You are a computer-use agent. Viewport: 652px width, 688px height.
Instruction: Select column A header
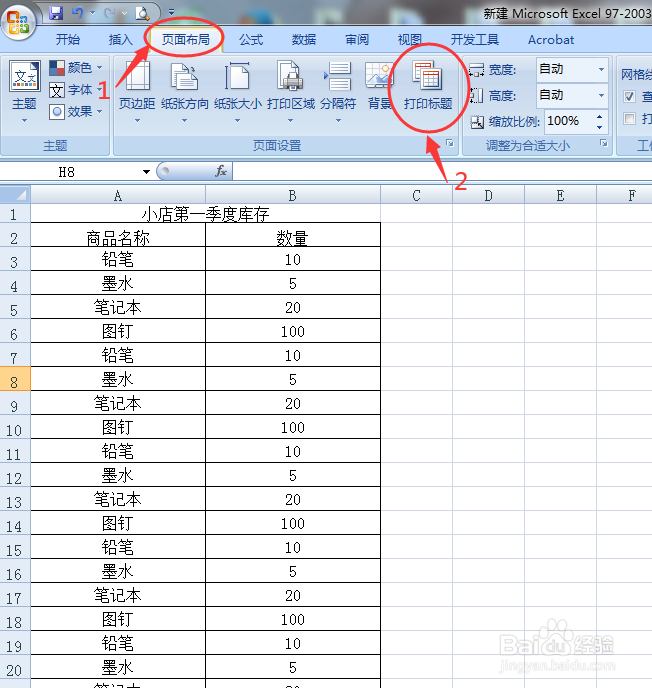pyautogui.click(x=118, y=195)
